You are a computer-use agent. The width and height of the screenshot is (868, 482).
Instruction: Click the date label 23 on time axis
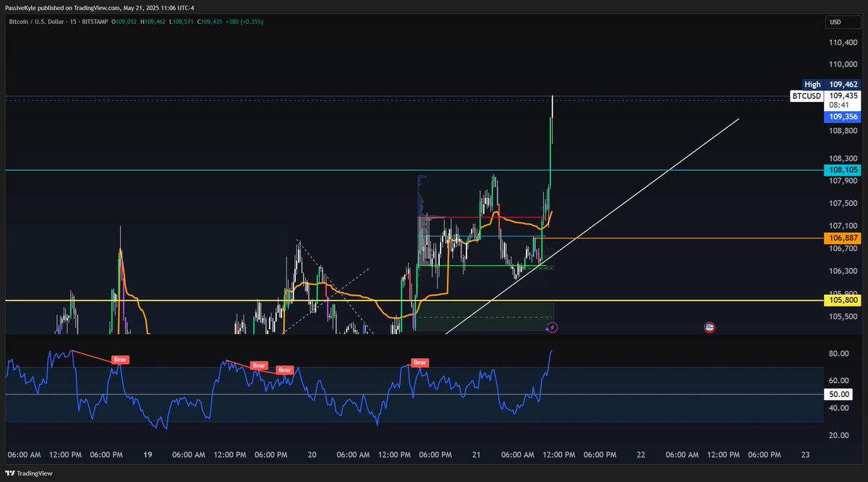pos(805,455)
